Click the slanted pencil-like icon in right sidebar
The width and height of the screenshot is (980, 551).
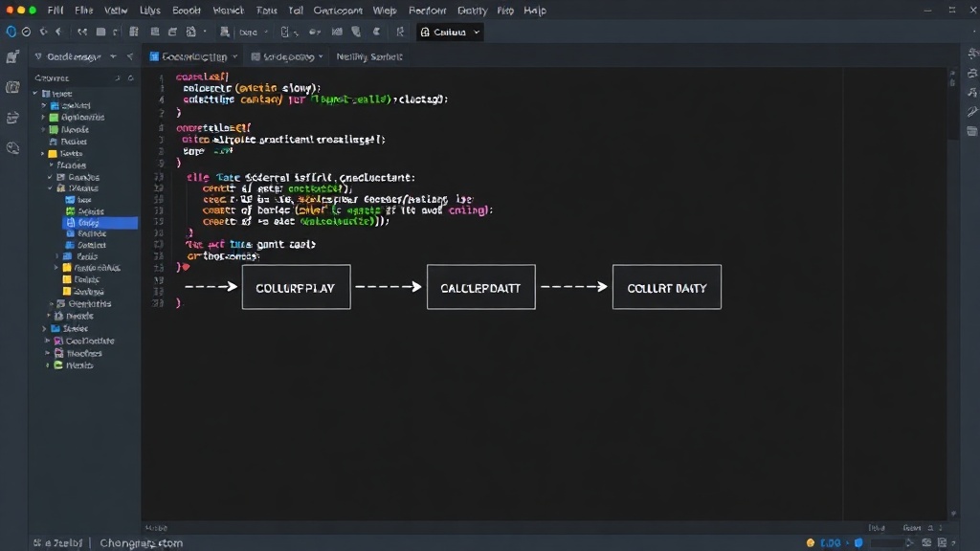pyautogui.click(x=972, y=112)
